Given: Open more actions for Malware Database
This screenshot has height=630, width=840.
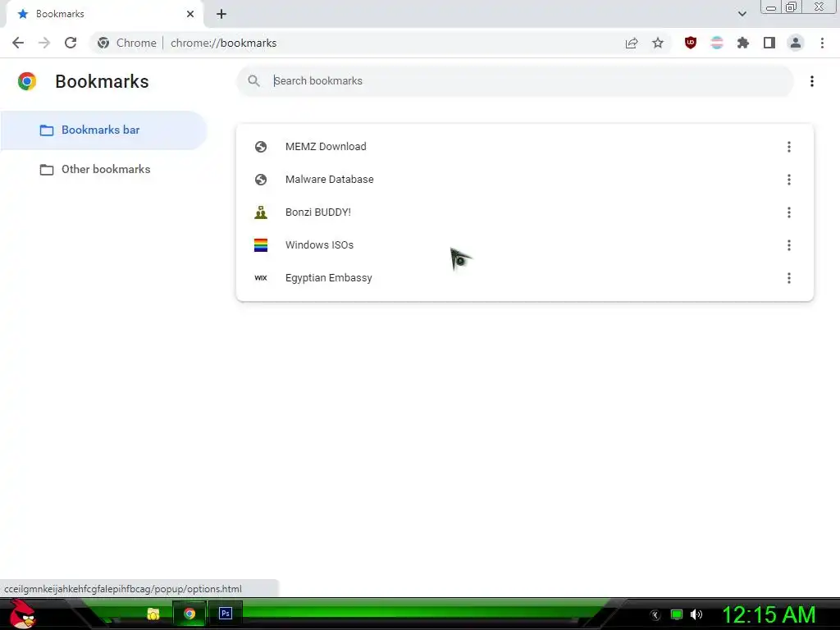Looking at the screenshot, I should [788, 180].
